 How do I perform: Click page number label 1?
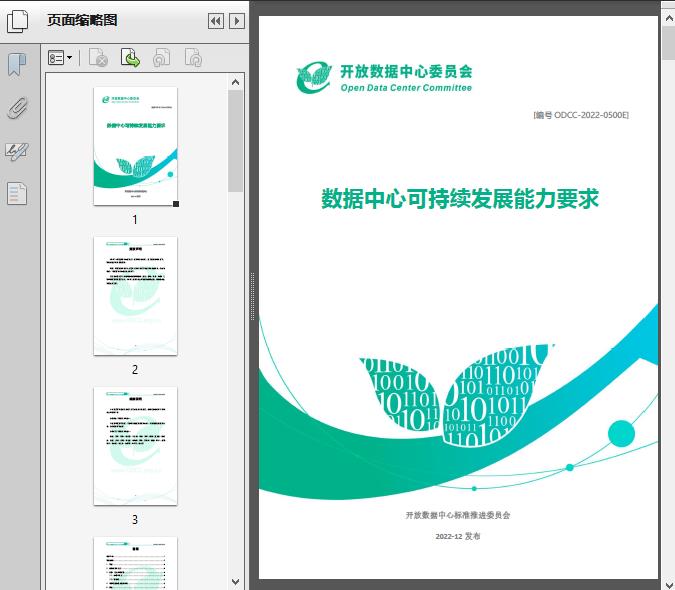135,220
